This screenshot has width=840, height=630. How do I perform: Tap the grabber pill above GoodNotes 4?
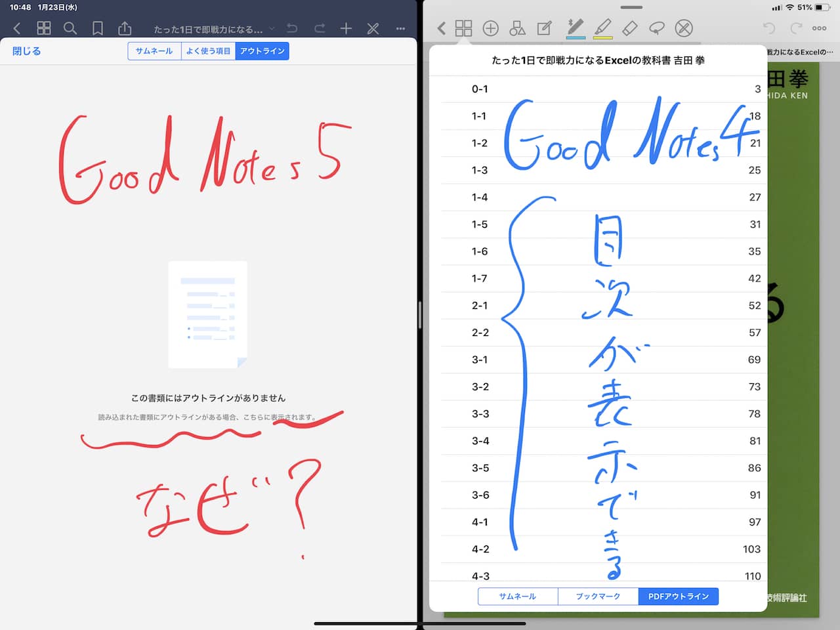coord(631,7)
